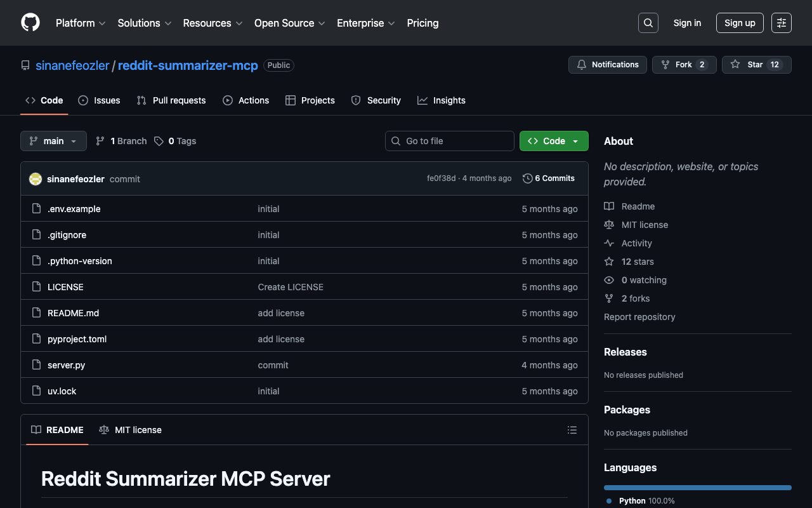Expand the main branch selector
This screenshot has width=812, height=508.
(53, 141)
